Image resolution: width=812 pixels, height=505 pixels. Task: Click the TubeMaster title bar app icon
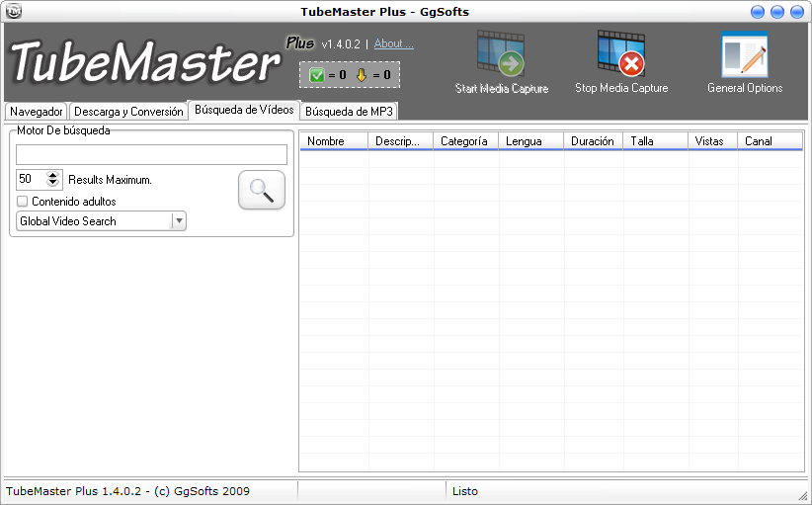pyautogui.click(x=14, y=12)
